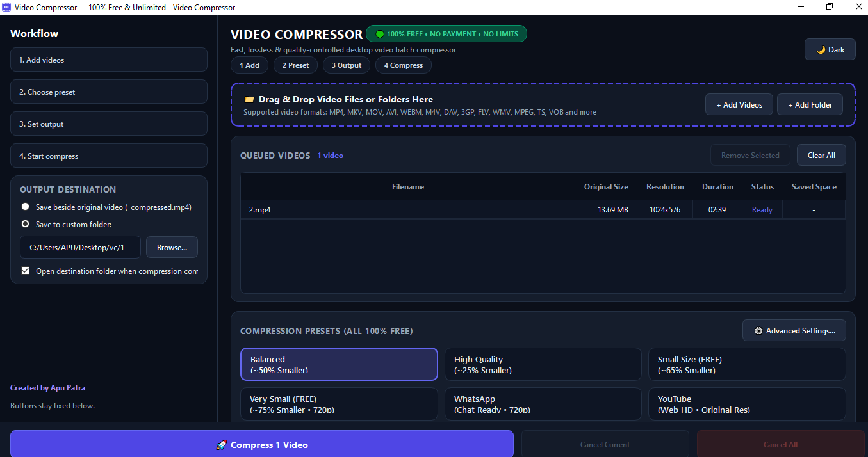The height and width of the screenshot is (457, 868).
Task: Select the High Quality (~25% Smaller) preset
Action: click(x=543, y=364)
